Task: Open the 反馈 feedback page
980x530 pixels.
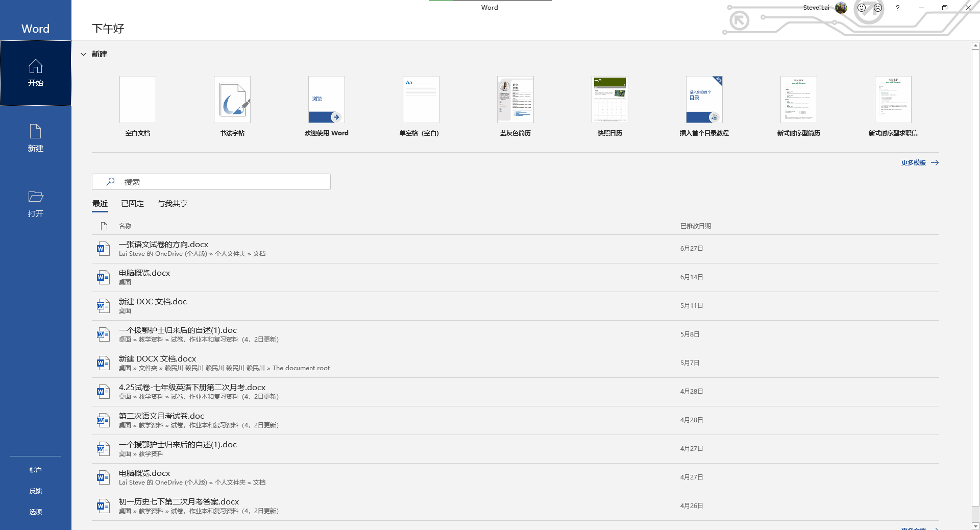Action: point(35,491)
